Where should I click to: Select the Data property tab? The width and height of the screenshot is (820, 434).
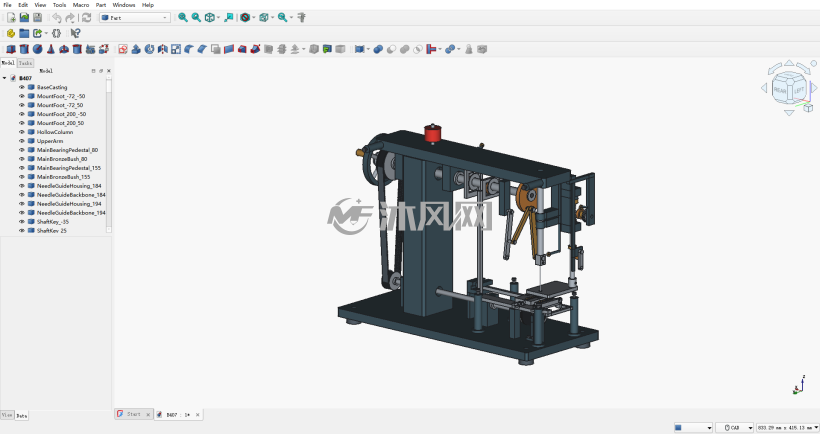21,416
